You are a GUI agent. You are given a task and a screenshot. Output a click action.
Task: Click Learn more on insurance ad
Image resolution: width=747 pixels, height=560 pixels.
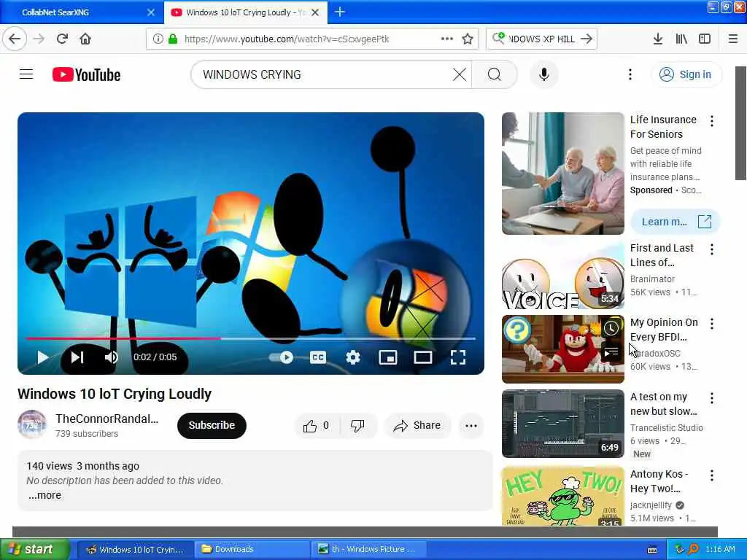(x=676, y=222)
